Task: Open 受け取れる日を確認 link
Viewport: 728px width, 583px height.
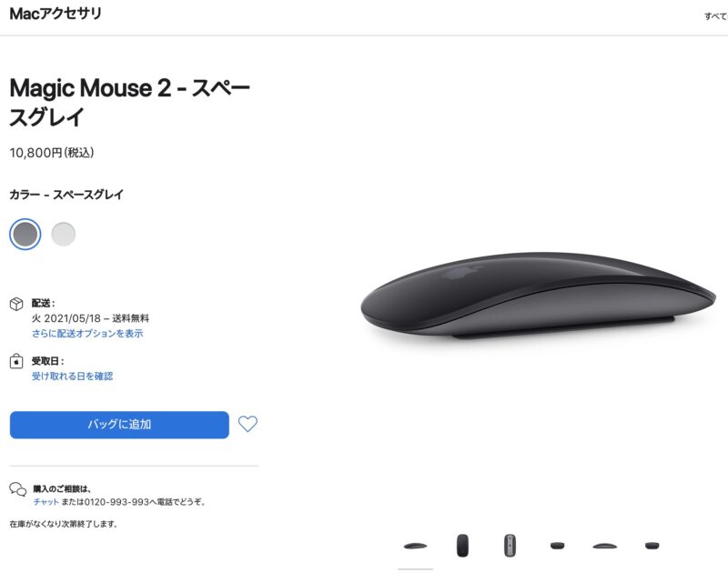Action: point(72,376)
